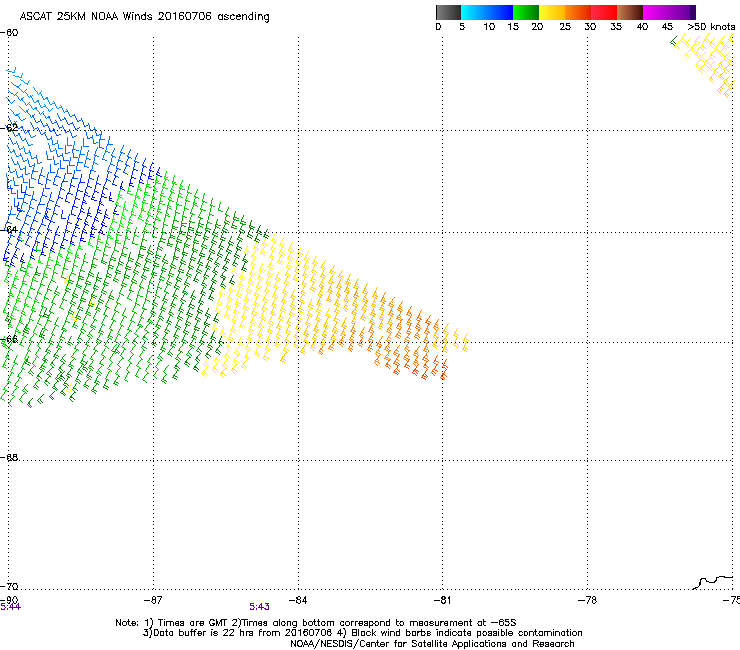Pick the magenta 40–45 knots legend segment

[x=656, y=12]
